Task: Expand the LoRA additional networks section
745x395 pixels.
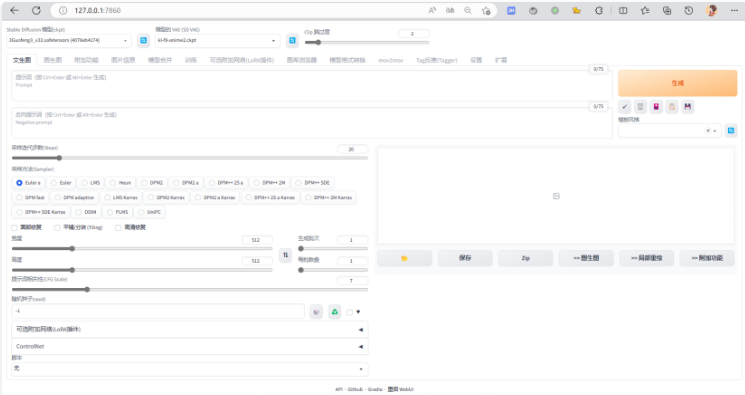Action: tap(190, 329)
